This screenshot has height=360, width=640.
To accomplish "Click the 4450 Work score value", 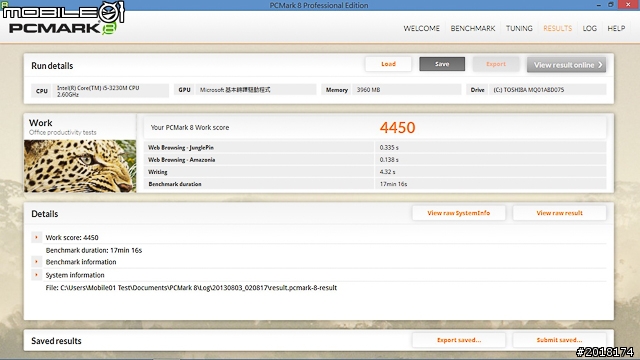I will (x=397, y=128).
